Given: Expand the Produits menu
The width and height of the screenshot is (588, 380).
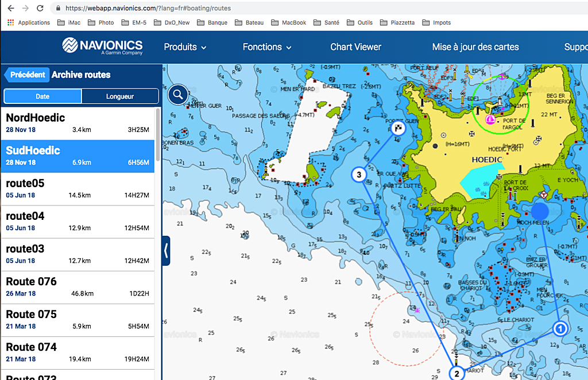Looking at the screenshot, I should click(x=185, y=47).
